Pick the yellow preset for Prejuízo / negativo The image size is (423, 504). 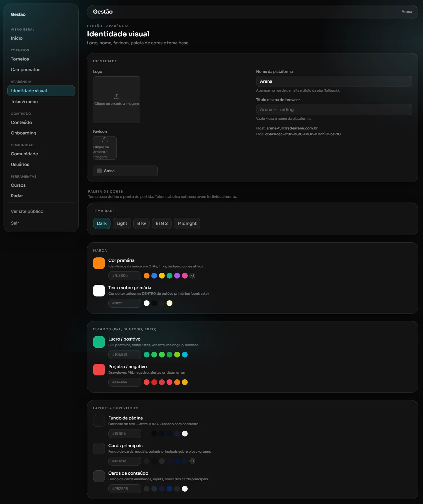pyautogui.click(x=185, y=382)
